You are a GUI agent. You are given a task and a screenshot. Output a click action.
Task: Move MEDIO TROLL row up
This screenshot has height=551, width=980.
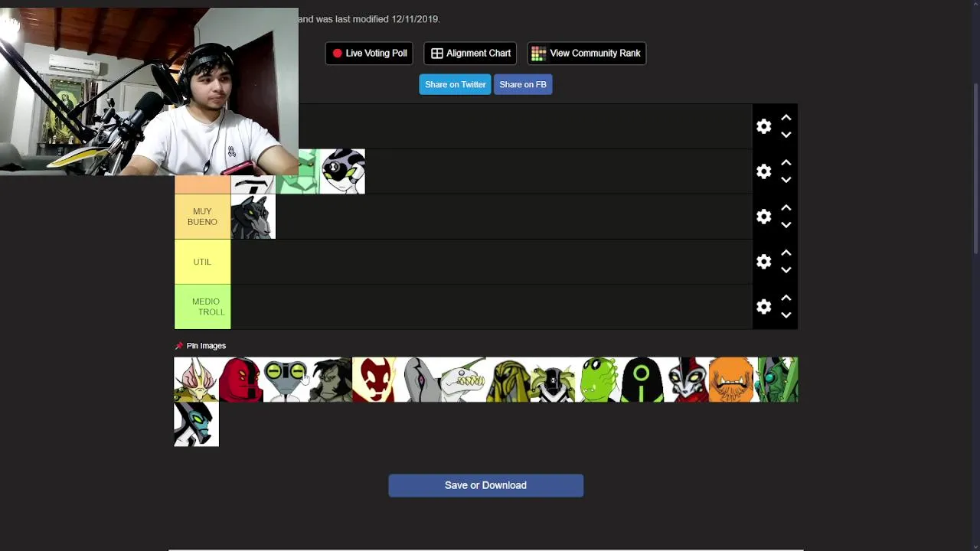(x=786, y=298)
